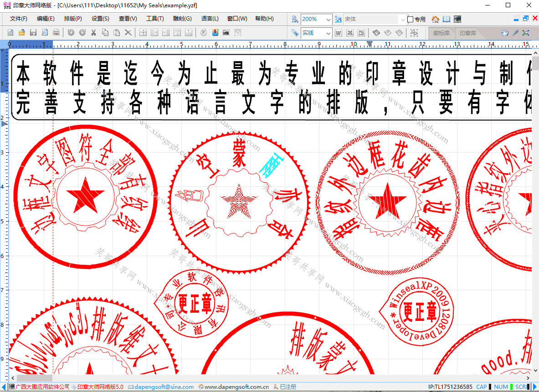Click the IP:TL1751236585 status text
The height and width of the screenshot is (392, 539).
[x=450, y=387]
